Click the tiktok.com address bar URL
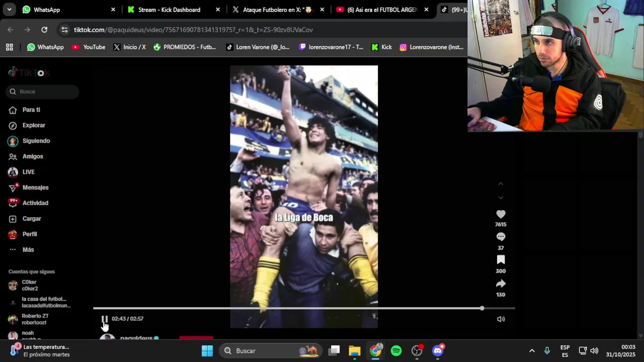The width and height of the screenshot is (644, 362). click(193, 30)
